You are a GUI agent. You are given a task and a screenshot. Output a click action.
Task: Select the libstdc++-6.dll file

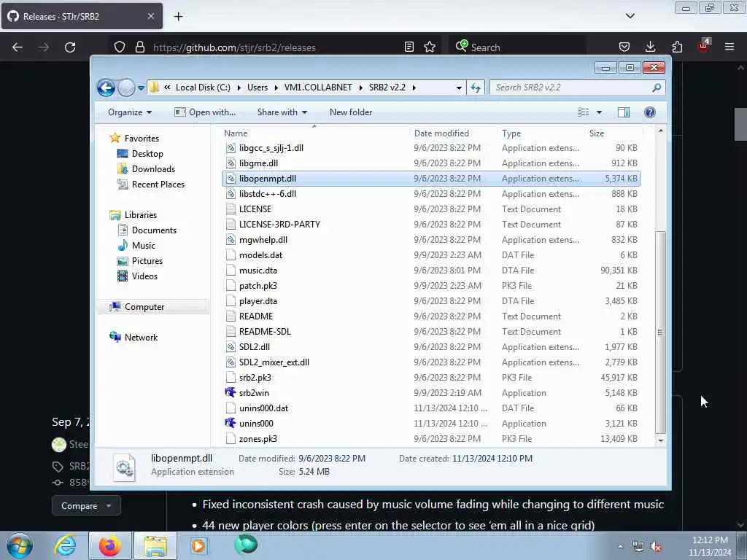coord(431,194)
